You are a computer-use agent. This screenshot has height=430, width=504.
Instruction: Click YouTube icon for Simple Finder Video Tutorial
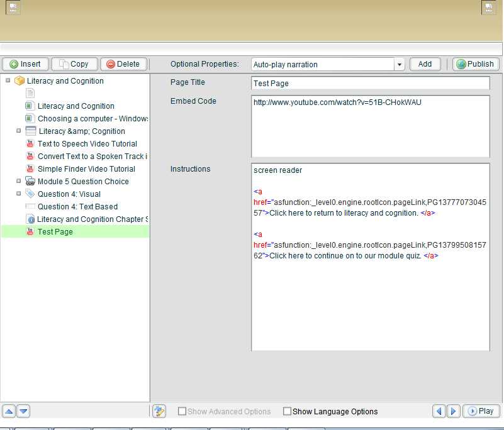[x=30, y=168]
